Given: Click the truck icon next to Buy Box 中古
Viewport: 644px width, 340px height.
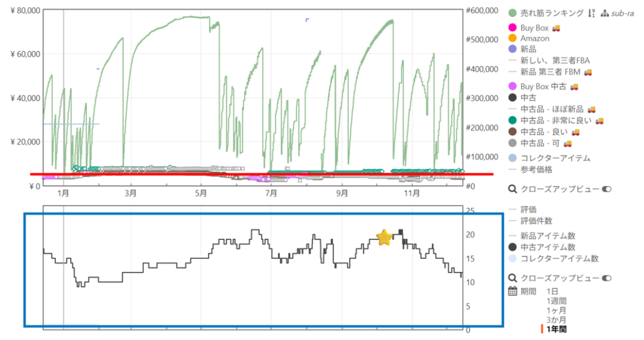Looking at the screenshot, I should [x=574, y=86].
